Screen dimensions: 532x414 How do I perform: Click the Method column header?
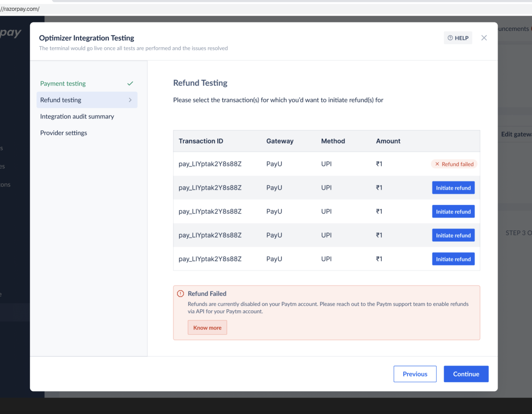point(333,141)
